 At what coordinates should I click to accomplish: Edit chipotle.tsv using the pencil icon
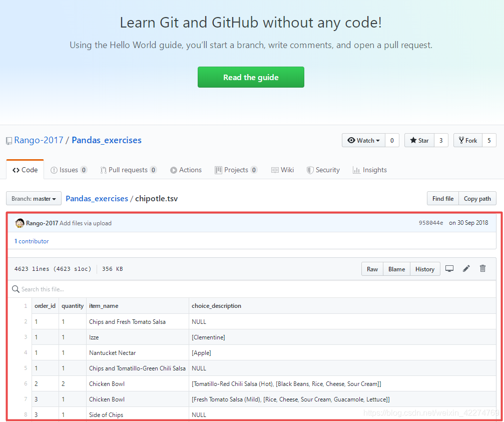[466, 269]
